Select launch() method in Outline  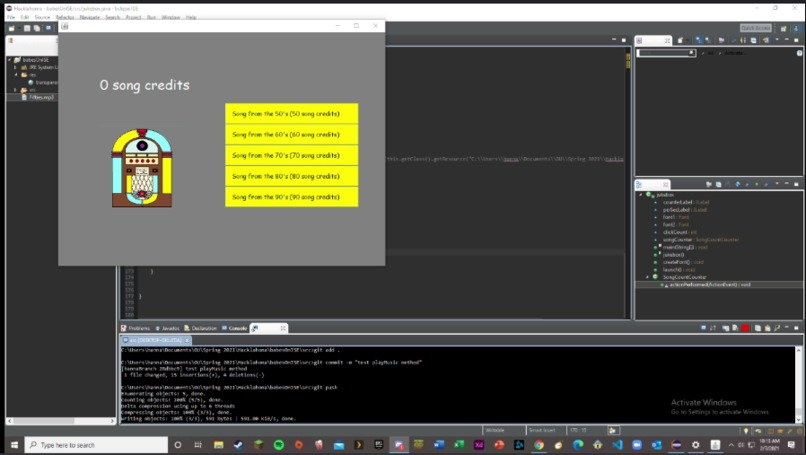pyautogui.click(x=678, y=269)
